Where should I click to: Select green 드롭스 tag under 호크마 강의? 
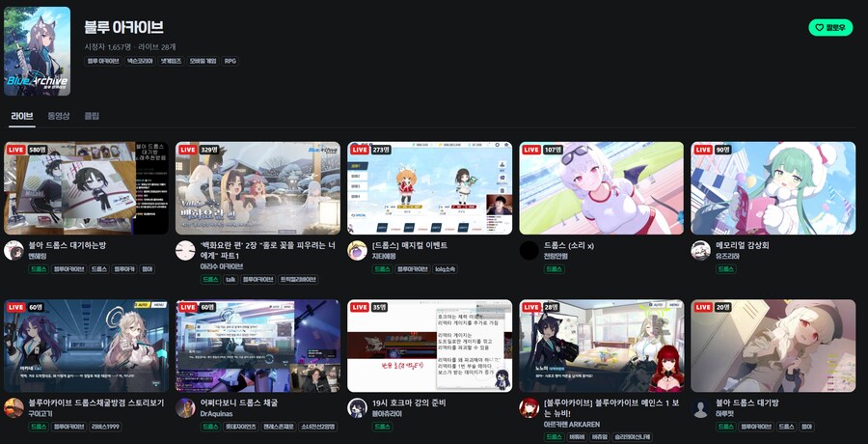(382, 427)
